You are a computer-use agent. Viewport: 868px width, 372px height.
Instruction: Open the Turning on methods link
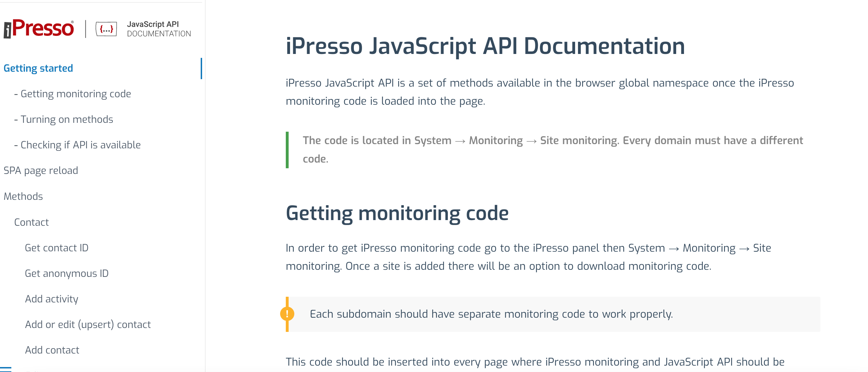pyautogui.click(x=64, y=119)
